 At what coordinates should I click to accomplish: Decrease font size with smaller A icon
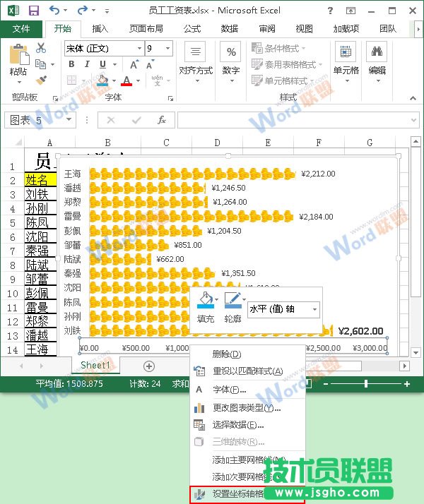[151, 64]
